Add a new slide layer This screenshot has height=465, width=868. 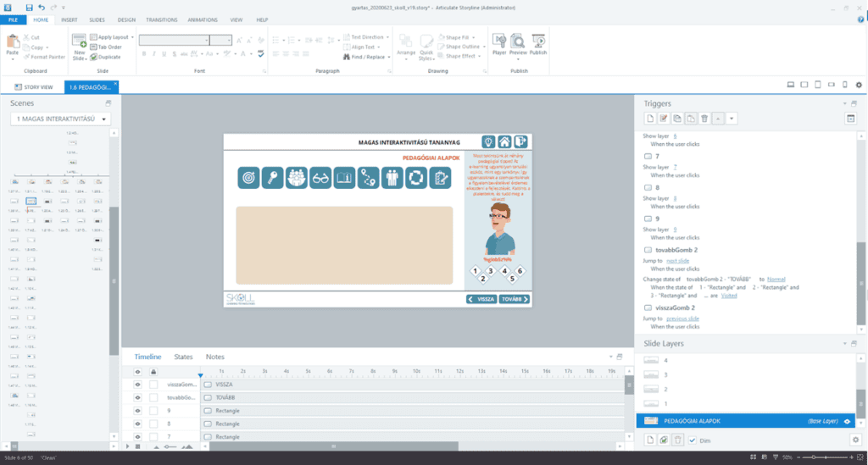(x=650, y=440)
